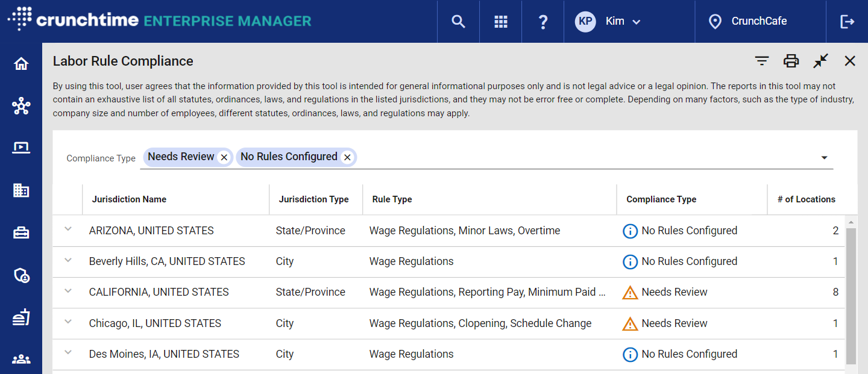Open the Compliance Type dropdown arrow
Viewport: 868px width, 374px height.
tap(824, 158)
